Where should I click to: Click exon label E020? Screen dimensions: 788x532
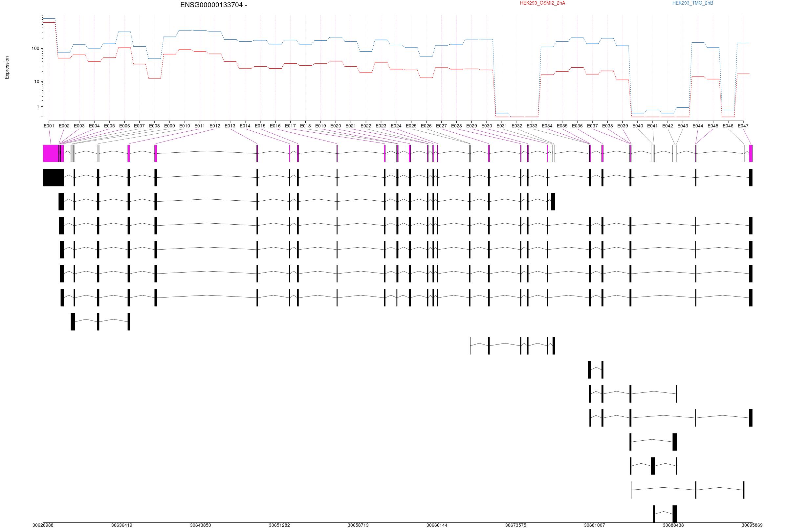click(336, 126)
